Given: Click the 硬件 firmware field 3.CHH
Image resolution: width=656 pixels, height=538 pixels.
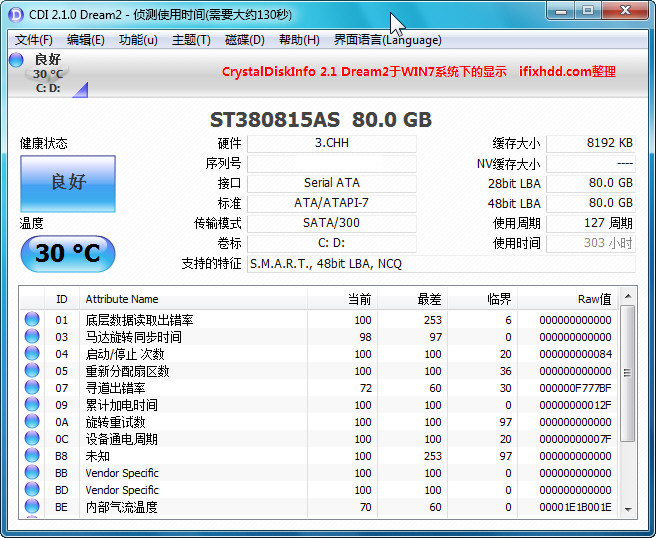Looking at the screenshot, I should 332,143.
